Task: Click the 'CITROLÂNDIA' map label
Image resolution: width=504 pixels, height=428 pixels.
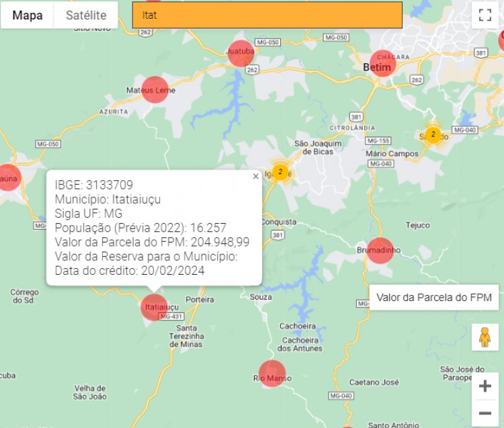Action: click(x=352, y=128)
